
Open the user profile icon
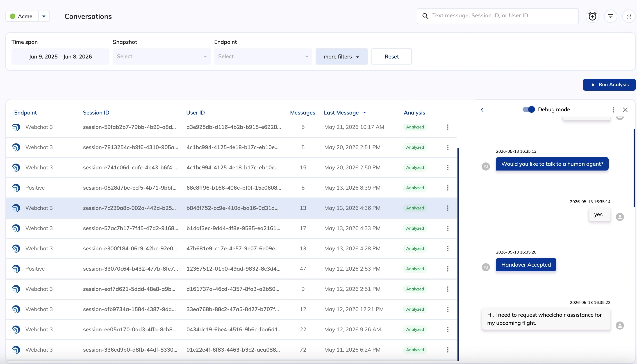click(x=629, y=16)
